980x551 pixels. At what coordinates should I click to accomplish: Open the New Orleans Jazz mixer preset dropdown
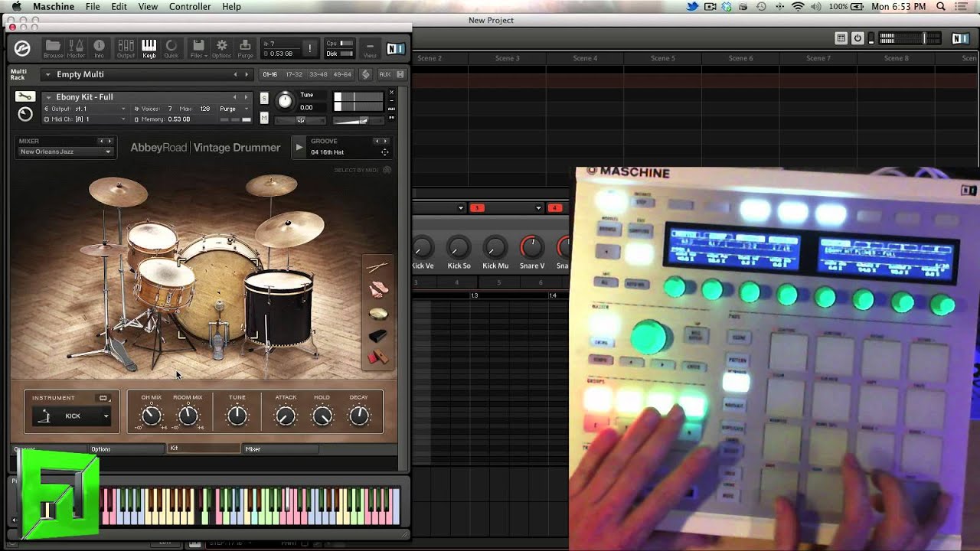(x=66, y=152)
